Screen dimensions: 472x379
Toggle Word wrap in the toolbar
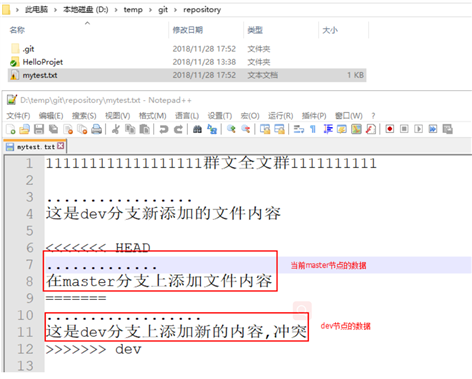tap(299, 129)
